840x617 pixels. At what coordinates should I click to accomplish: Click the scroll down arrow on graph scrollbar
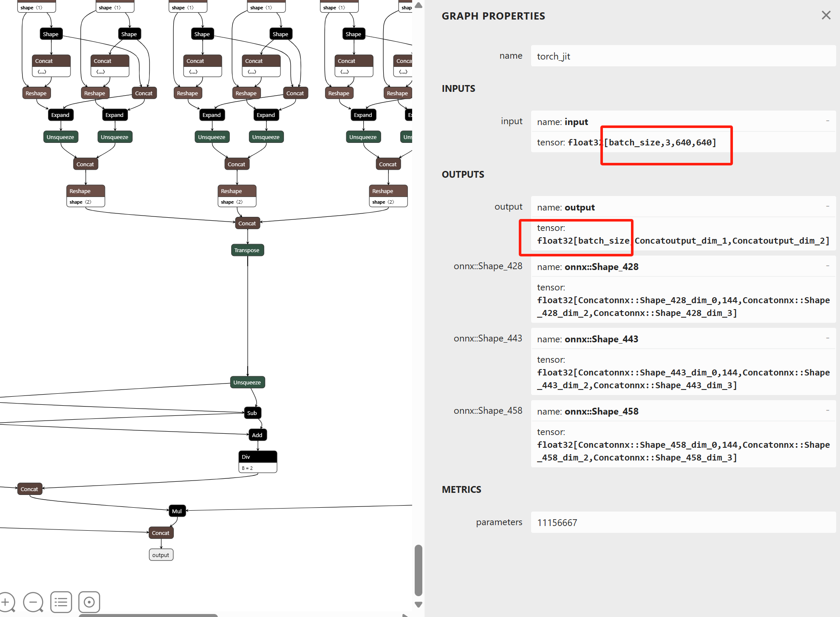[x=418, y=604]
